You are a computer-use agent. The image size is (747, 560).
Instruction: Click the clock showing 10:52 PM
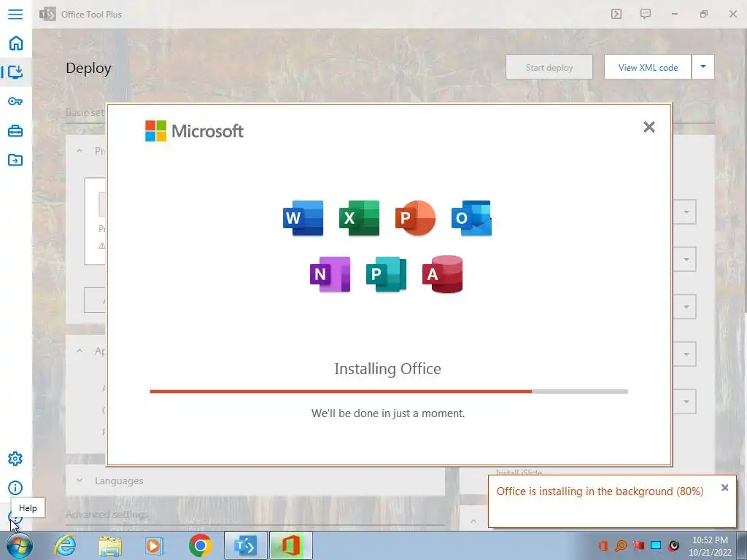pos(710,540)
